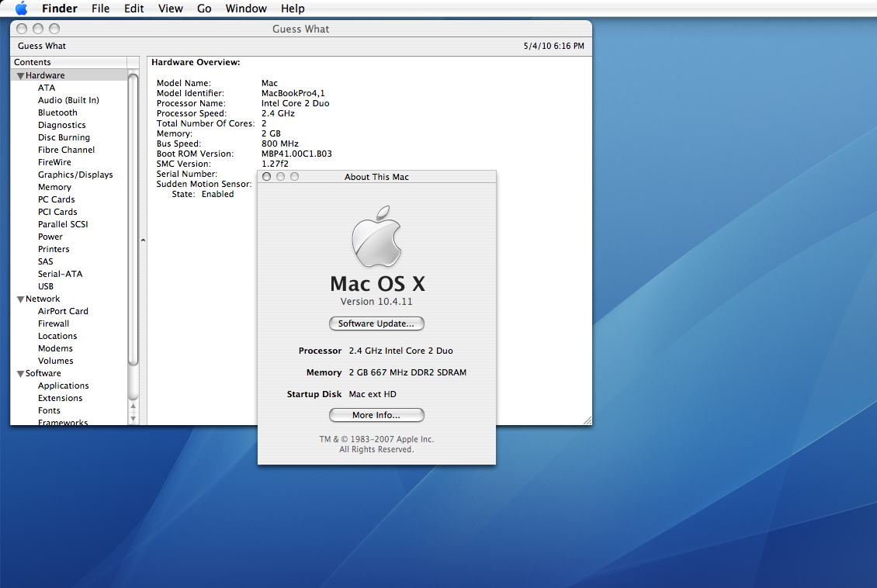Click the Guess What window resize grip
The width and height of the screenshot is (877, 588).
[587, 420]
